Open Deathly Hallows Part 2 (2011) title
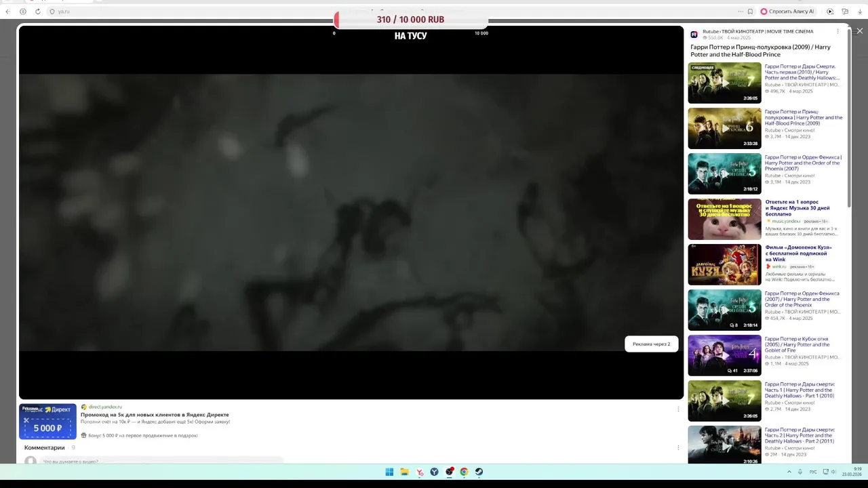 (x=800, y=435)
